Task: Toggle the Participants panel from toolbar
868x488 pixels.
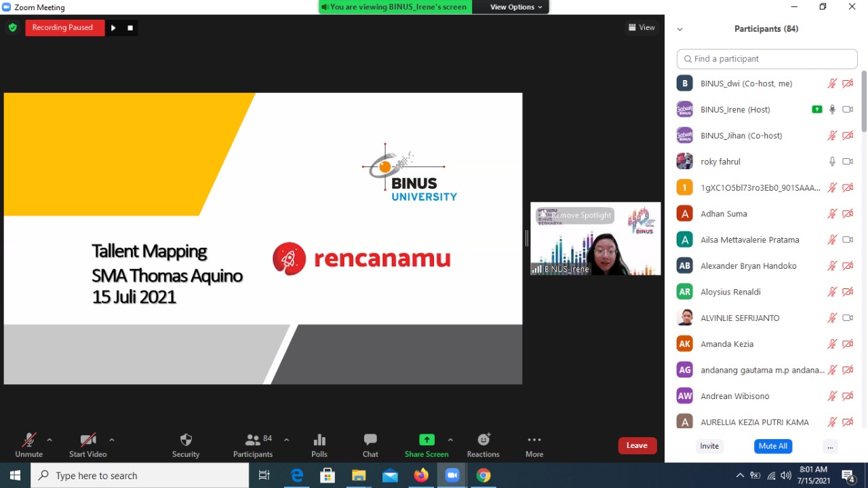Action: (x=253, y=445)
